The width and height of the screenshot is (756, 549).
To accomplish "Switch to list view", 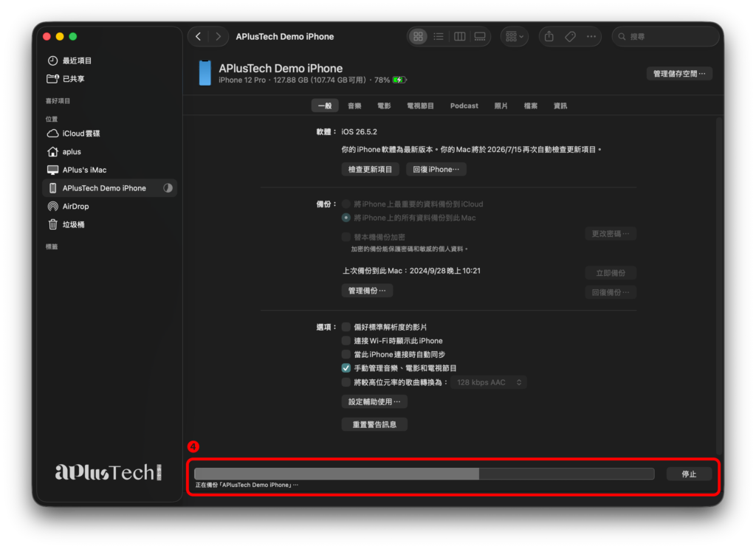I will [x=439, y=37].
